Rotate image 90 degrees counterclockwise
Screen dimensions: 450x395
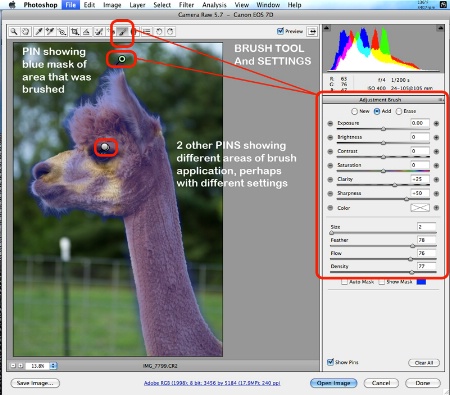pyautogui.click(x=159, y=32)
